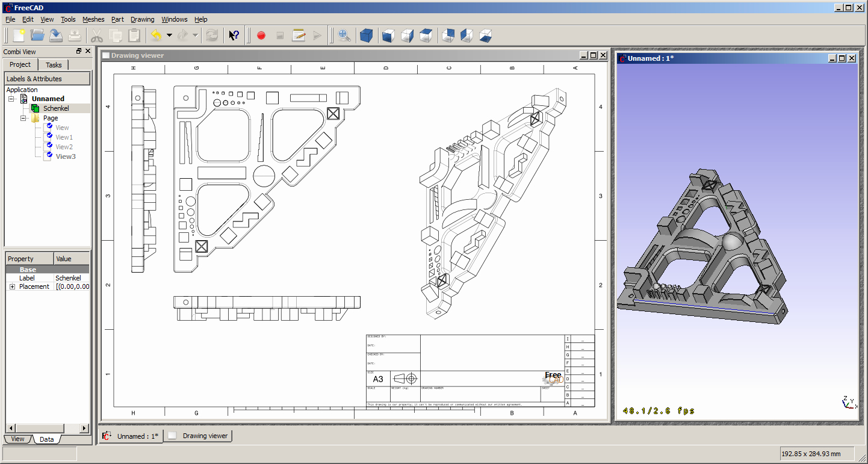The height and width of the screenshot is (464, 868).
Task: Expand the Placement property row
Action: tap(12, 287)
